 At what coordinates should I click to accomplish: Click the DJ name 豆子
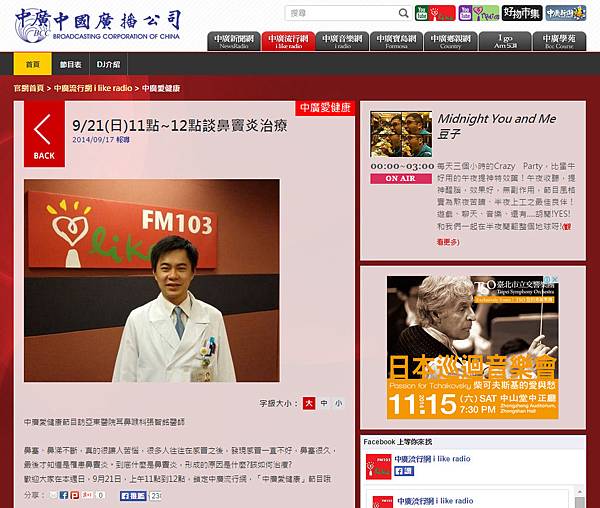(448, 134)
